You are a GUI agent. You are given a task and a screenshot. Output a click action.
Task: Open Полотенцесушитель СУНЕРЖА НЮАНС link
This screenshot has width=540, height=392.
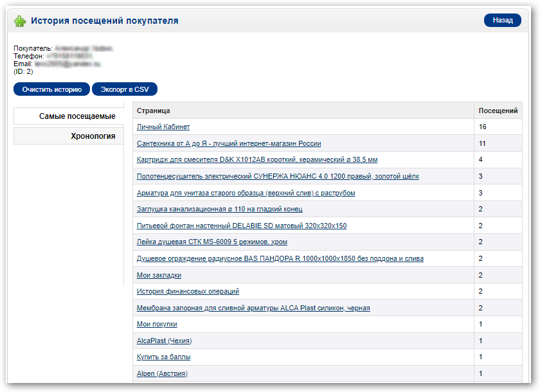(278, 176)
